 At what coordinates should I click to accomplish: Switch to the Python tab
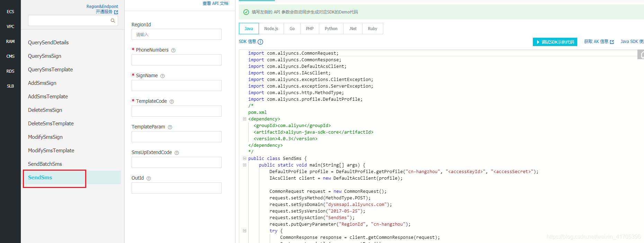[331, 29]
